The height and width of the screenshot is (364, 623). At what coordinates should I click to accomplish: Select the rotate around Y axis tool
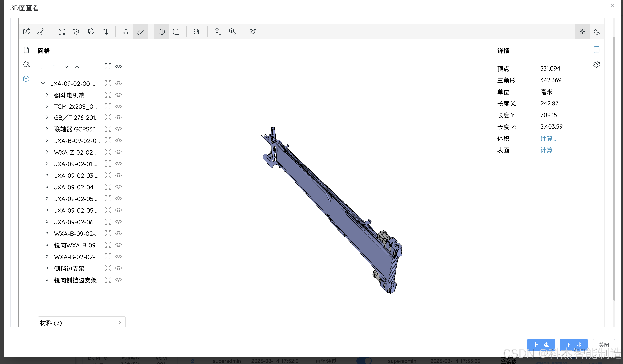pyautogui.click(x=76, y=31)
